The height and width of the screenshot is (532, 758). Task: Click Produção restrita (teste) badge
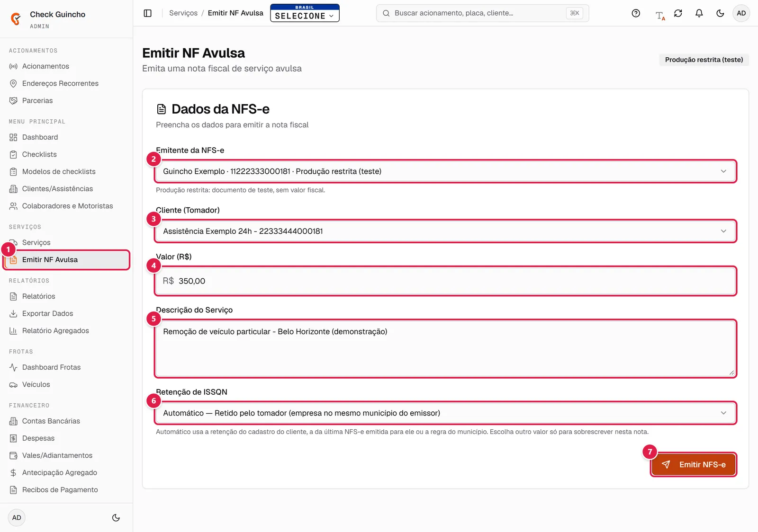tap(704, 60)
